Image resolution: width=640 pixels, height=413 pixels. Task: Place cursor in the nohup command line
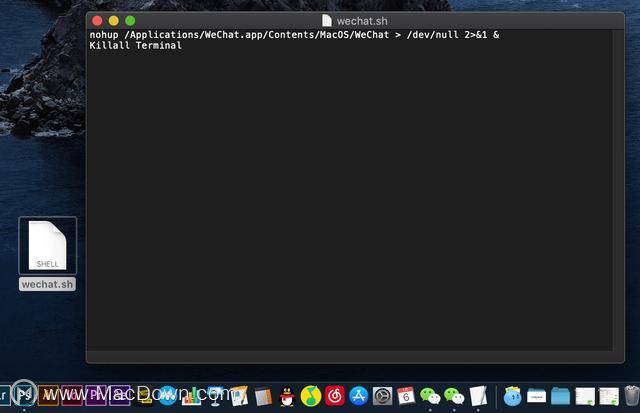pyautogui.click(x=294, y=35)
